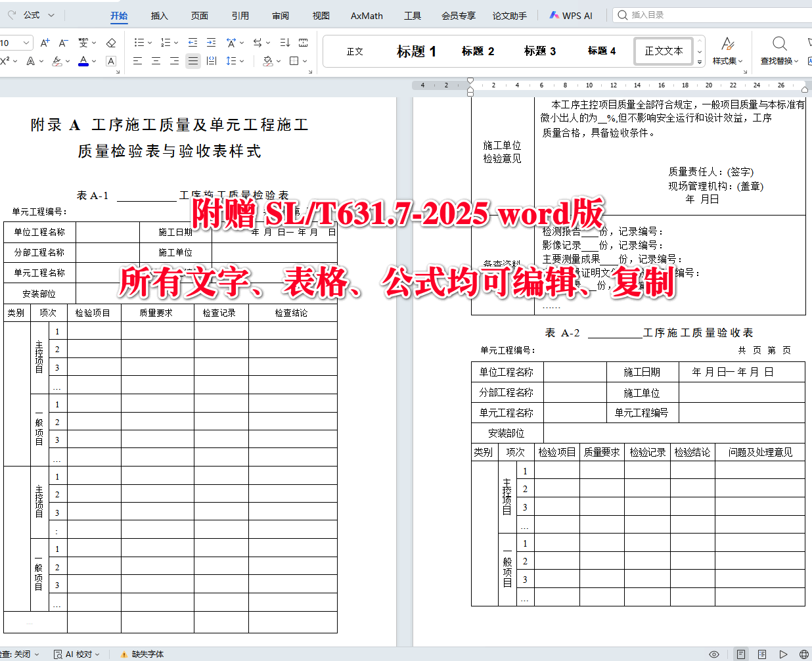The image size is (812, 661).
Task: Open the 论文助手 tab
Action: click(510, 16)
